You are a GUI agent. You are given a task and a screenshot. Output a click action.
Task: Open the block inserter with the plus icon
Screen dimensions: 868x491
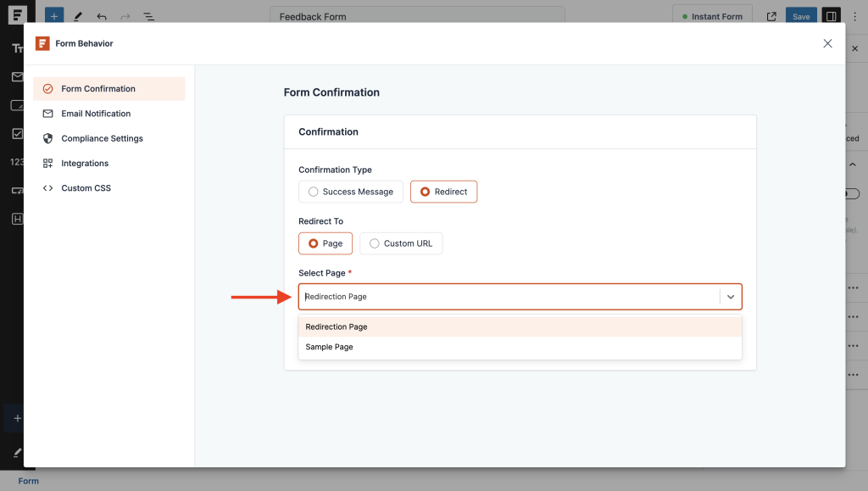tap(53, 15)
